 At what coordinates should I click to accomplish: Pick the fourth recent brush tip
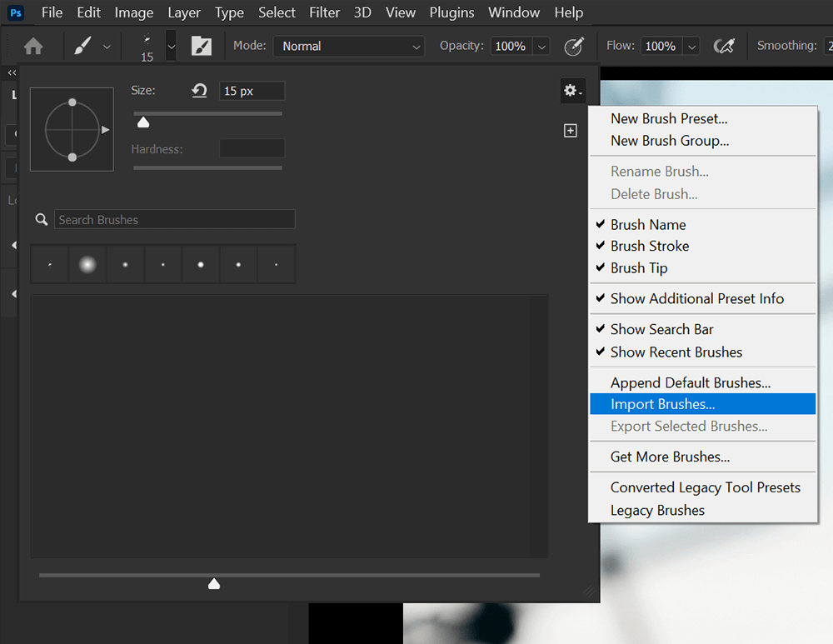click(163, 264)
